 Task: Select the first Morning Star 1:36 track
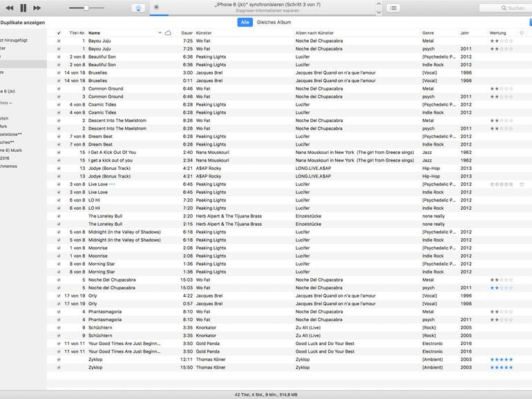(x=102, y=264)
